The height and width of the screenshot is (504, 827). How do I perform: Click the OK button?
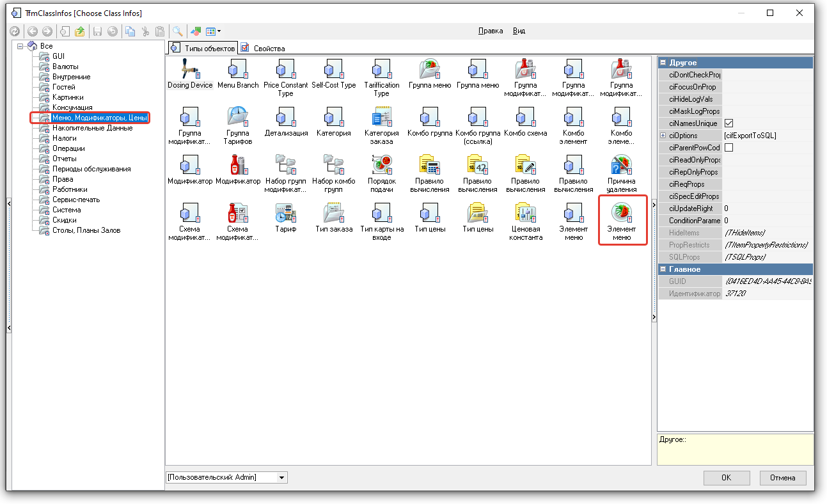727,478
